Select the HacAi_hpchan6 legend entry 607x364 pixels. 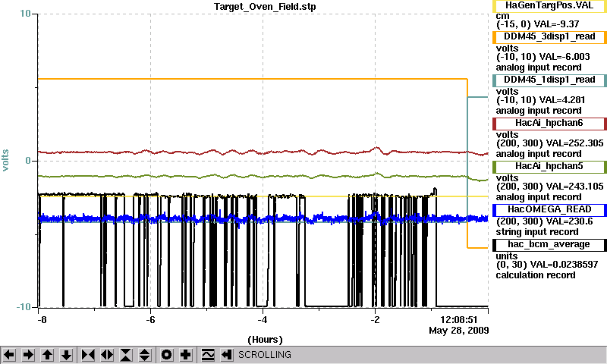(549, 124)
